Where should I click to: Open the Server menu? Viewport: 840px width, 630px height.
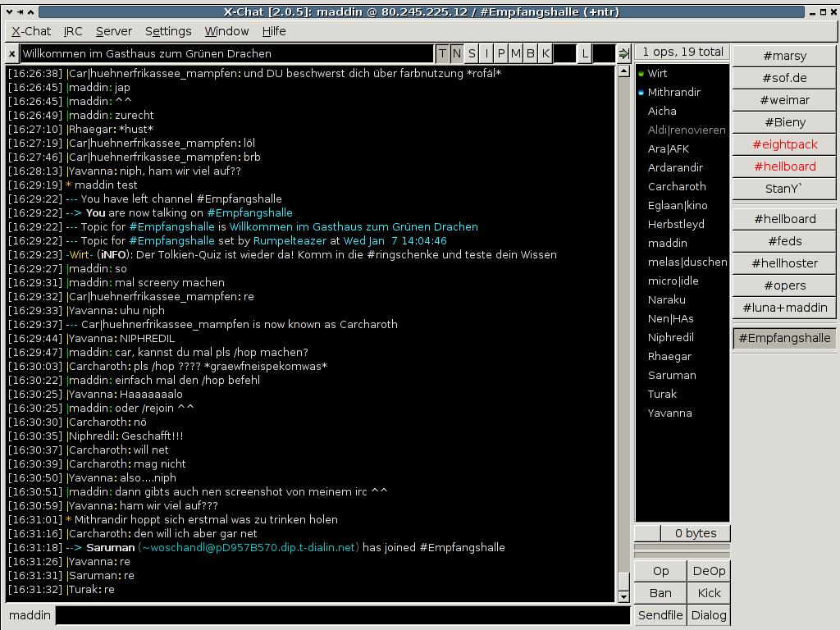pyautogui.click(x=114, y=31)
